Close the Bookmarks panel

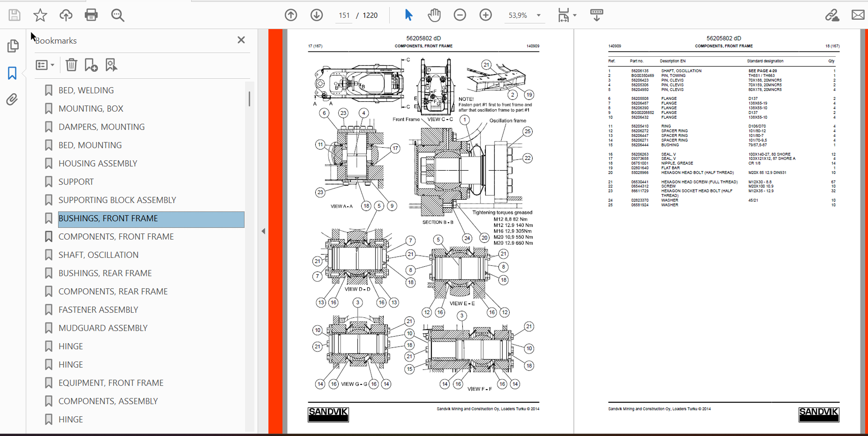coord(241,40)
